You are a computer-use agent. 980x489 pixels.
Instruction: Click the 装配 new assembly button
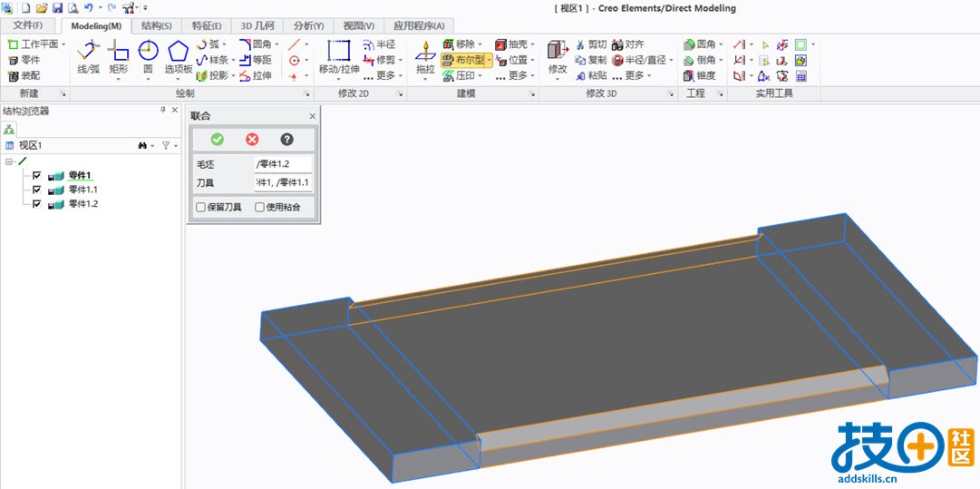[24, 75]
